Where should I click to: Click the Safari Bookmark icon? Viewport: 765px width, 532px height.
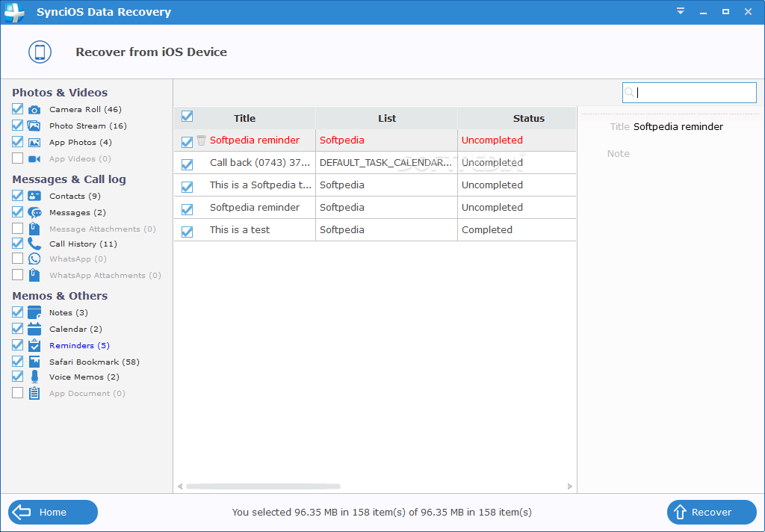click(34, 362)
